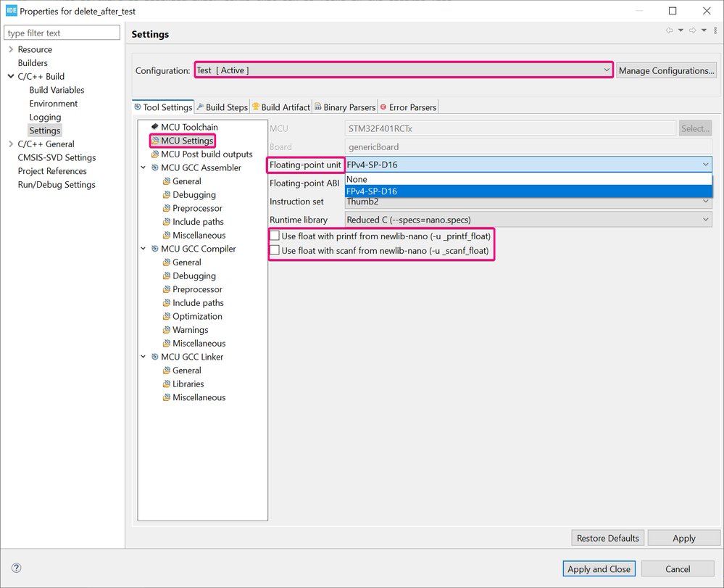Open the Configuration dropdown
This screenshot has height=588, width=724.
tap(404, 70)
